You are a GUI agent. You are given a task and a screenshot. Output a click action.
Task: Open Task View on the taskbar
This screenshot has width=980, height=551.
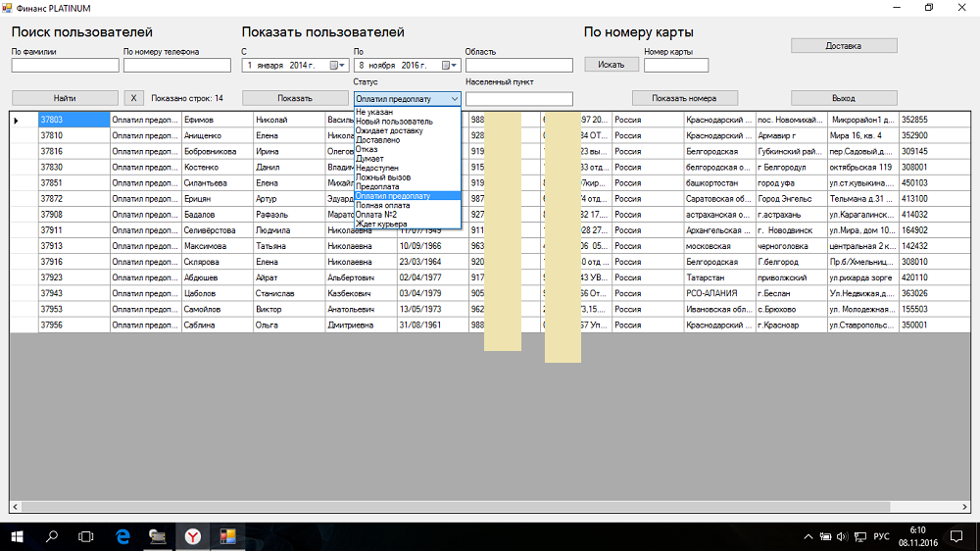86,536
